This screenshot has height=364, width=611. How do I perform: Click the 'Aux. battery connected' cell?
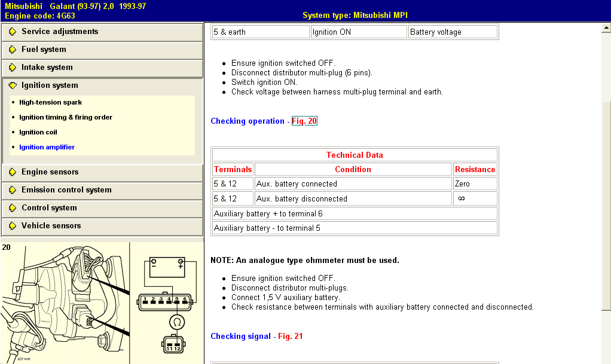(353, 184)
